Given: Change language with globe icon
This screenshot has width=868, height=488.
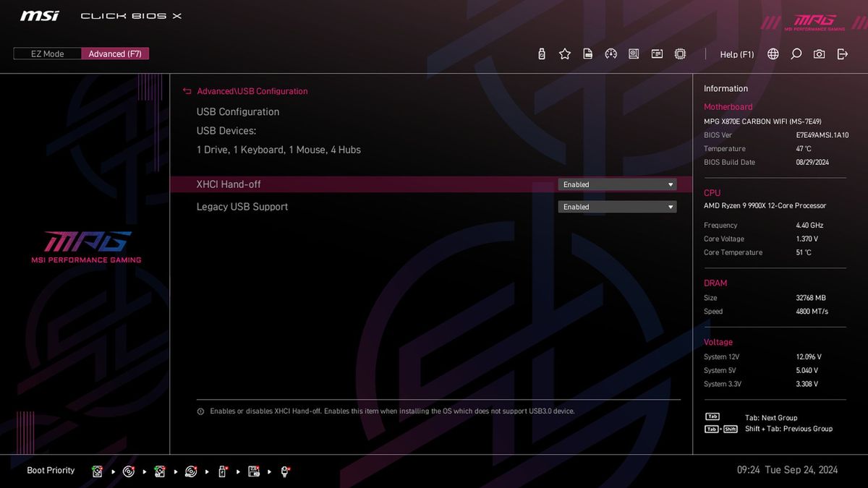Looking at the screenshot, I should point(773,54).
